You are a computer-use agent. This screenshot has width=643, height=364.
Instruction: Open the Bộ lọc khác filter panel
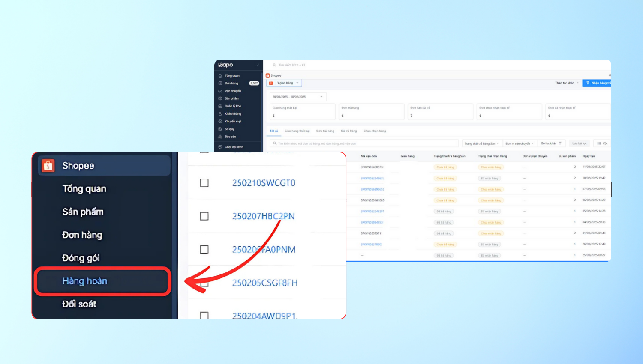[x=551, y=143]
